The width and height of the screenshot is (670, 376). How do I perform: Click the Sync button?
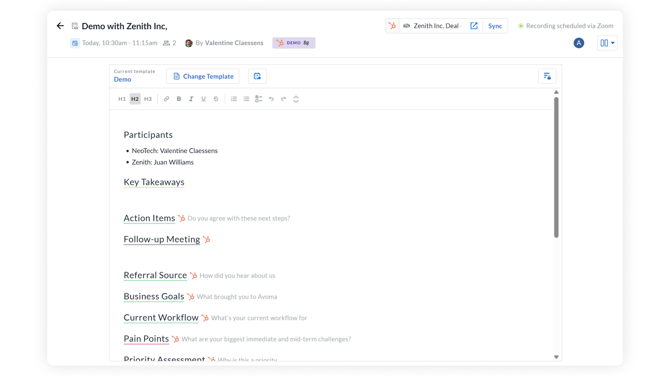(x=495, y=26)
